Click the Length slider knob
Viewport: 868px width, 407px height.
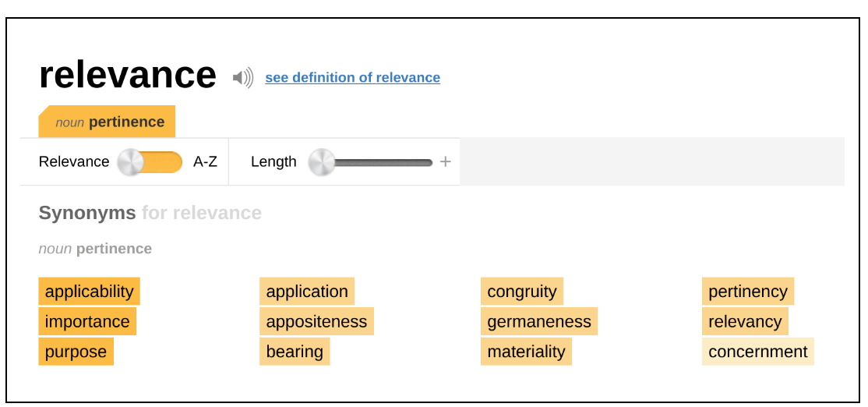322,162
